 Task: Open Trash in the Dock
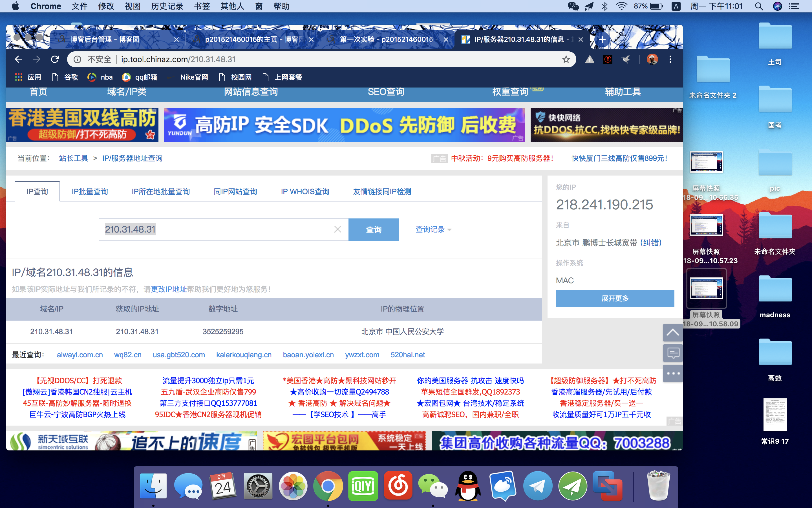pyautogui.click(x=658, y=486)
